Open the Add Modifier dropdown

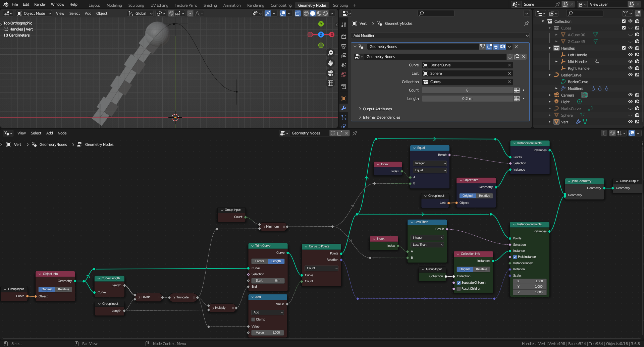coord(440,36)
